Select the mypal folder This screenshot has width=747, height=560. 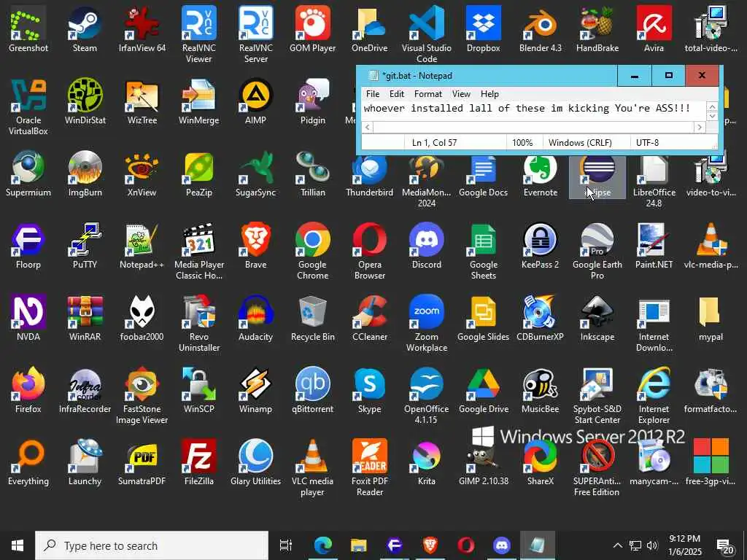coord(711,318)
